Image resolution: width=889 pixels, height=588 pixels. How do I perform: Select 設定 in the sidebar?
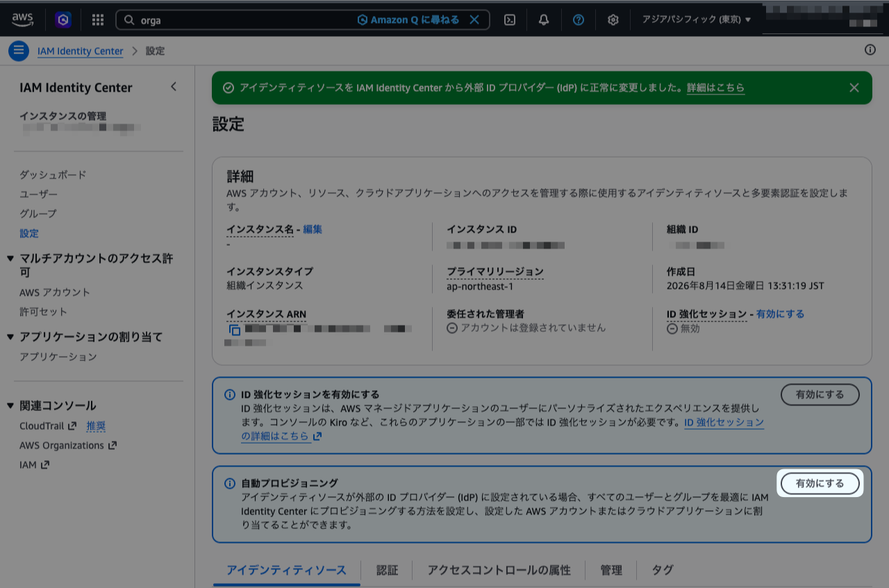[29, 233]
